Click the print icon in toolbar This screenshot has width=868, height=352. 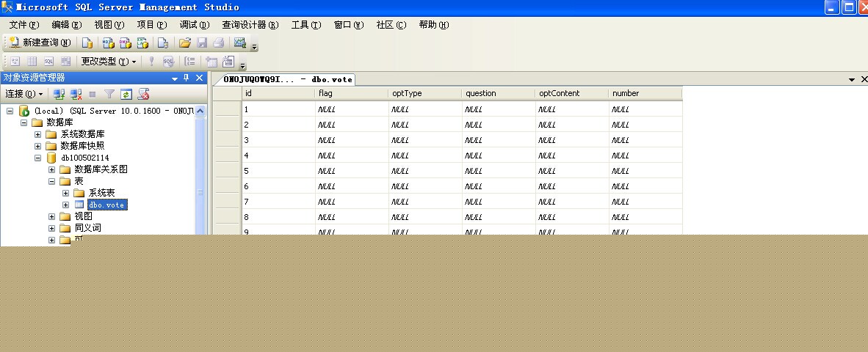coord(219,43)
